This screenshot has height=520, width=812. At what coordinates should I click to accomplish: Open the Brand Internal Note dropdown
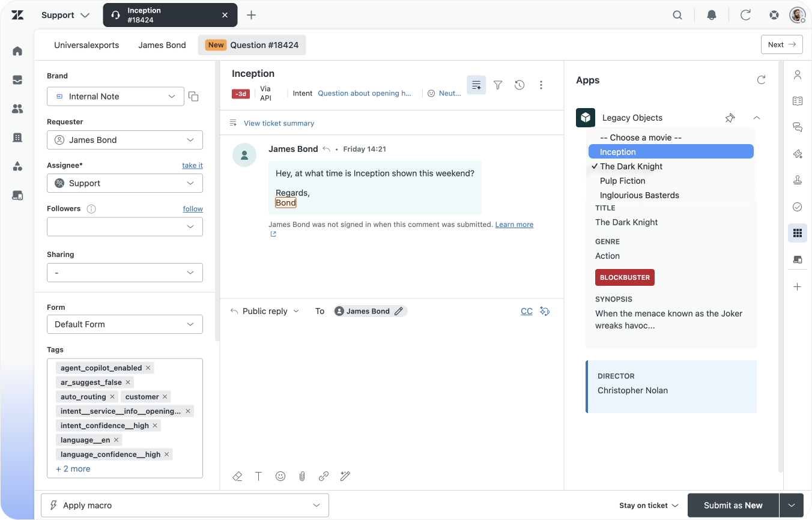click(x=115, y=96)
